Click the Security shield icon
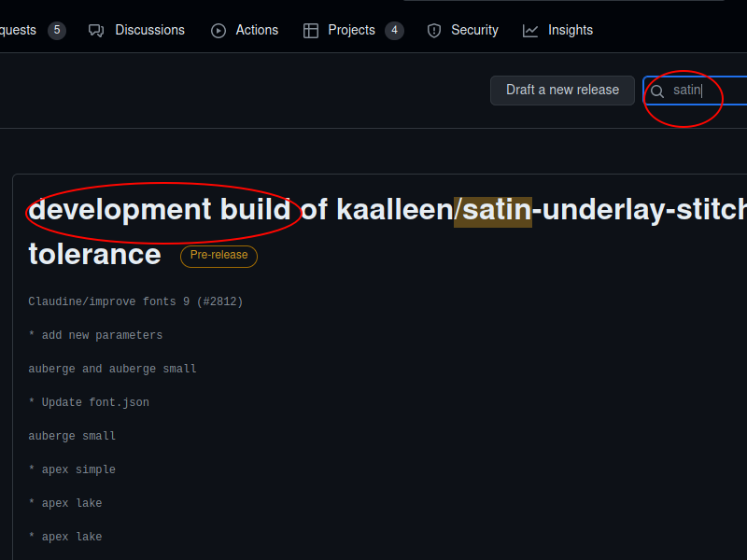Image resolution: width=747 pixels, height=560 pixels. tap(434, 31)
